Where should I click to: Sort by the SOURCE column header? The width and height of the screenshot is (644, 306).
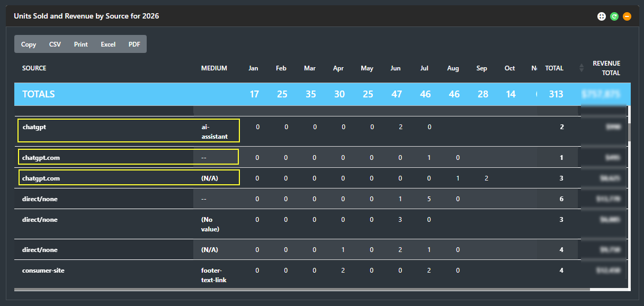pos(34,68)
